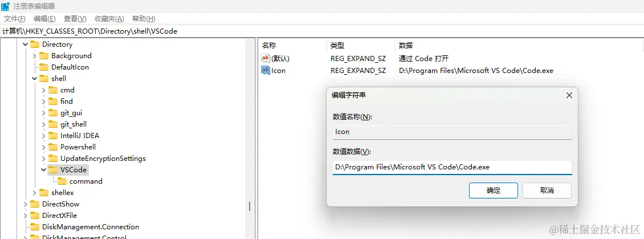Image resolution: width=644 pixels, height=239 pixels.
Task: Select the DefaultIcon folder icon
Action: pos(43,67)
